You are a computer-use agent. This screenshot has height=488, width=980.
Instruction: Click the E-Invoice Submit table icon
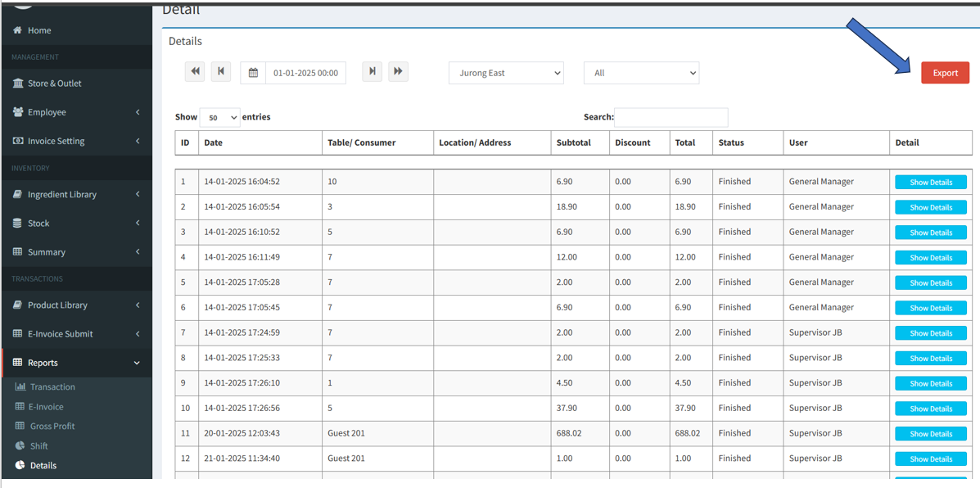point(17,334)
